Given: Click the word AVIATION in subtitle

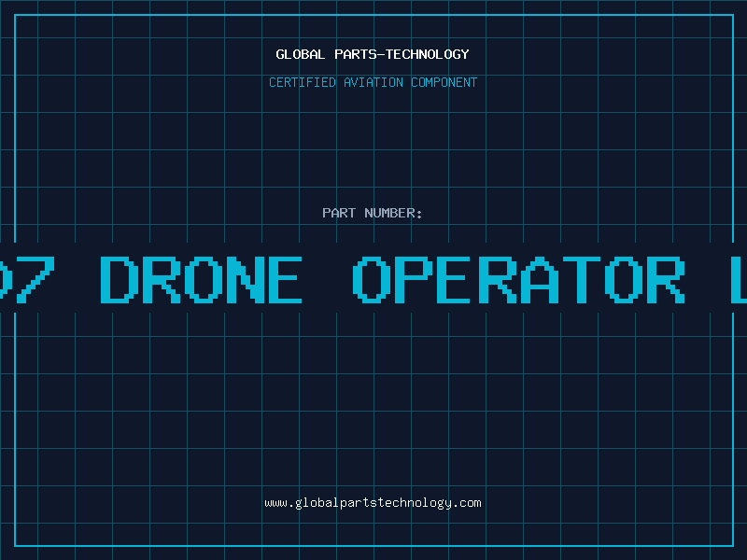Looking at the screenshot, I should coord(373,82).
